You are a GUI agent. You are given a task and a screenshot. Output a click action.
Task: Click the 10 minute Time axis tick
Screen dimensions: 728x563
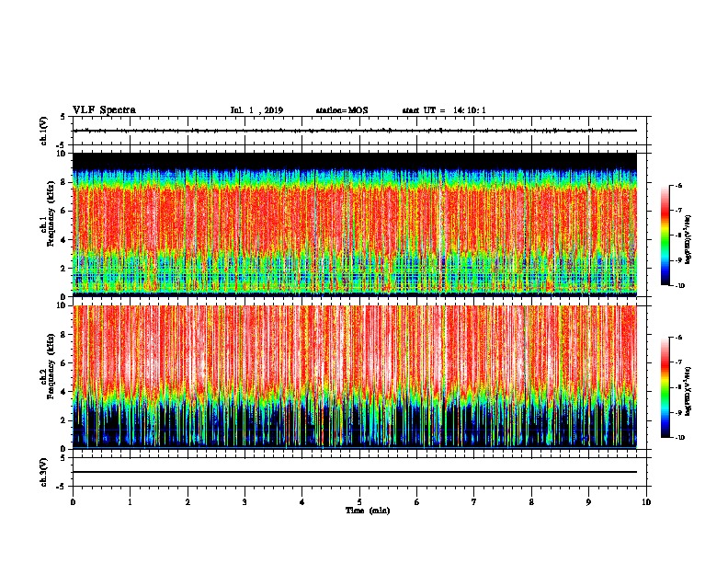(646, 502)
